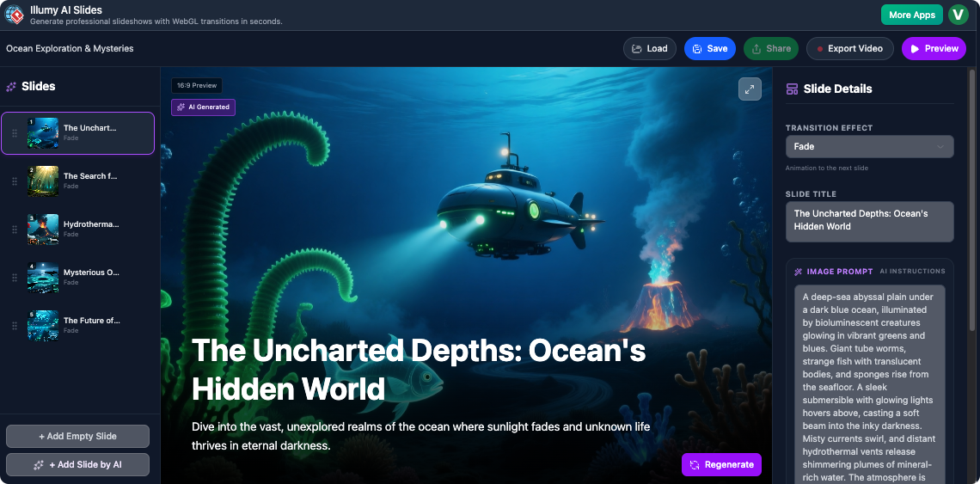
Task: Click Add Empty Slide button
Action: point(77,436)
